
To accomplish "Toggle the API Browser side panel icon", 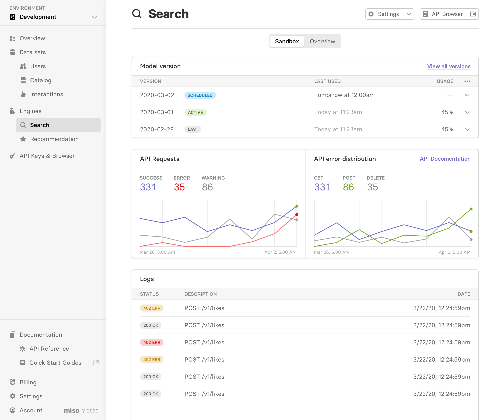I will [x=472, y=14].
